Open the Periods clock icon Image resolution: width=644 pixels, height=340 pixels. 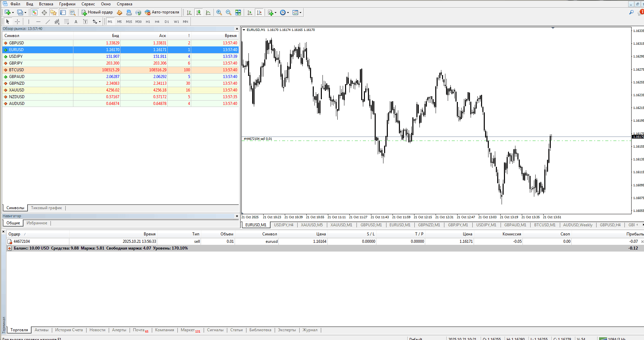coord(283,12)
